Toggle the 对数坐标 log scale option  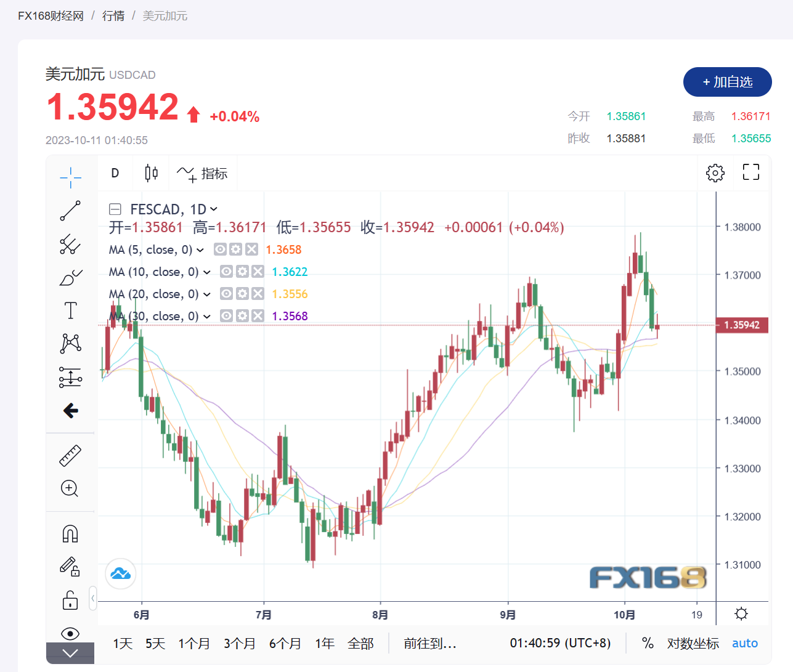coord(693,644)
